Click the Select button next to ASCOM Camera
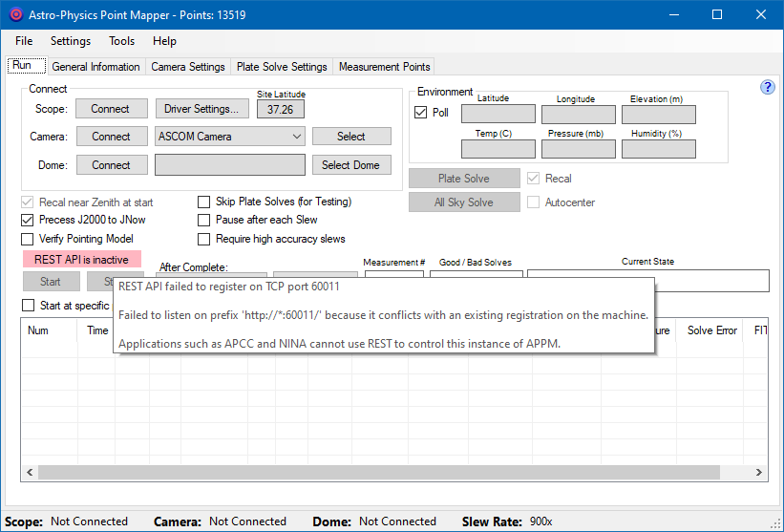 [351, 136]
